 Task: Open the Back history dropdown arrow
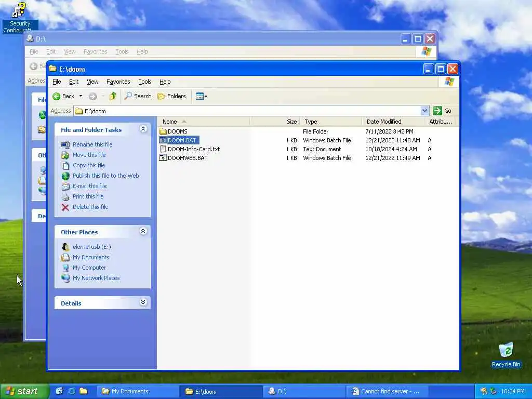click(x=81, y=96)
